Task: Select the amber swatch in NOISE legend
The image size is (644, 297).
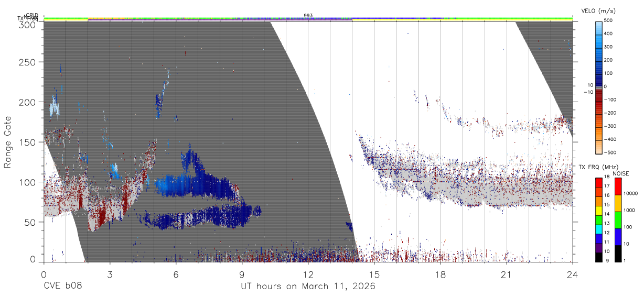Action: click(x=618, y=203)
